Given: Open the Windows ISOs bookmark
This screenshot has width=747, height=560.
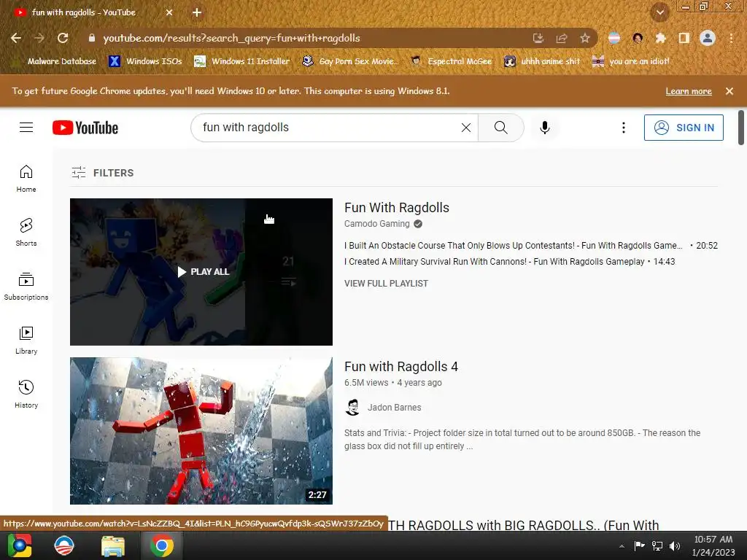Looking at the screenshot, I should tap(145, 61).
